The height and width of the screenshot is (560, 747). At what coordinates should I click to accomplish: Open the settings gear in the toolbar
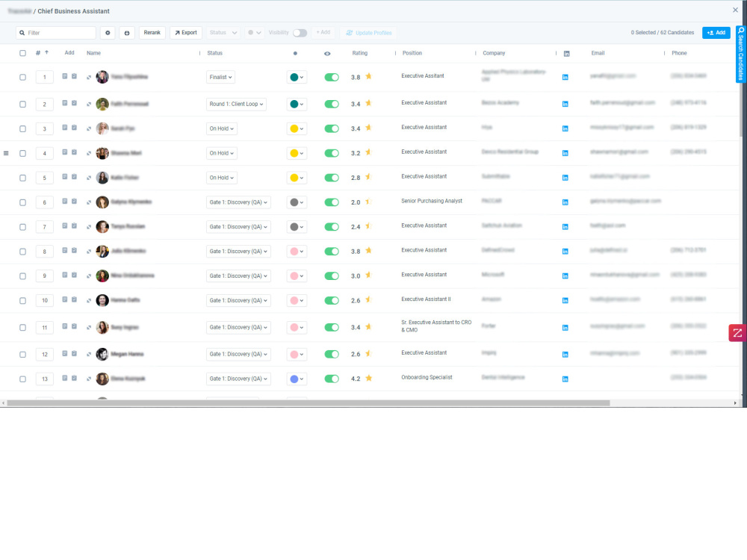click(x=108, y=33)
